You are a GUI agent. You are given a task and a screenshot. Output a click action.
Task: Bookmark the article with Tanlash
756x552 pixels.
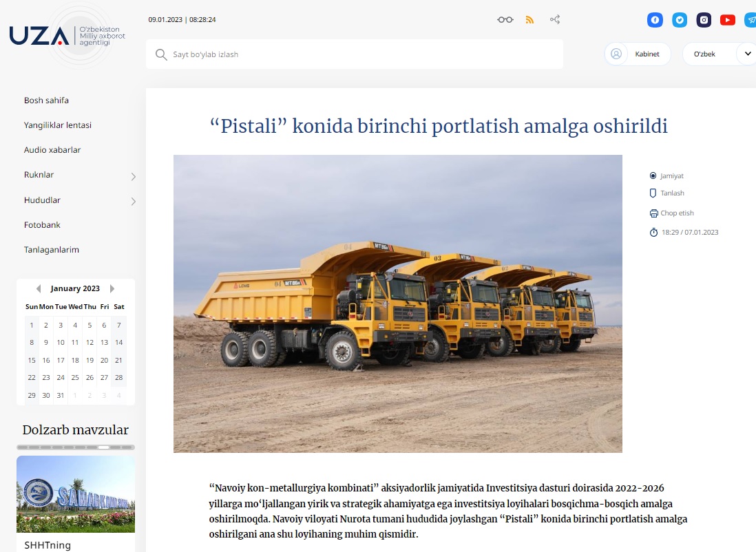point(667,193)
